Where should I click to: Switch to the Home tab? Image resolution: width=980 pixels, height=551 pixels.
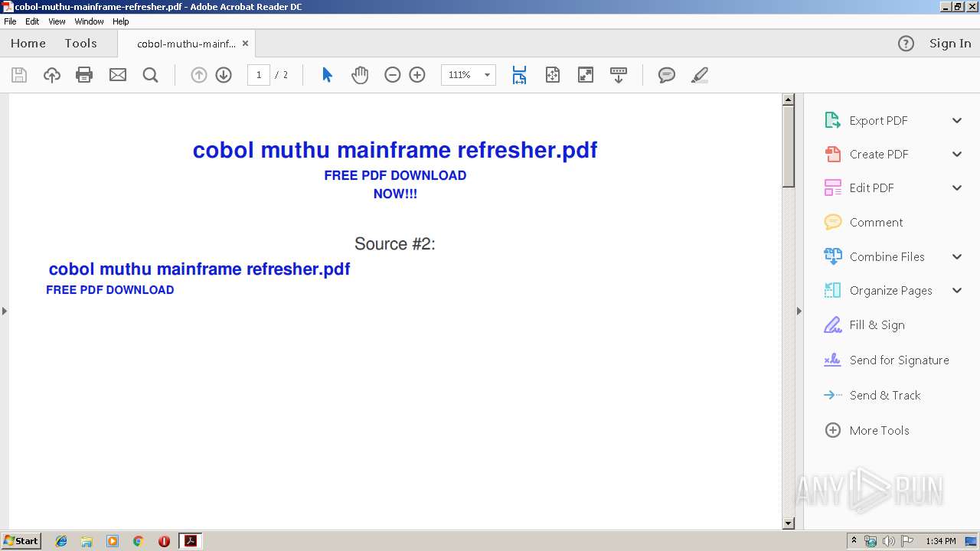pyautogui.click(x=28, y=44)
